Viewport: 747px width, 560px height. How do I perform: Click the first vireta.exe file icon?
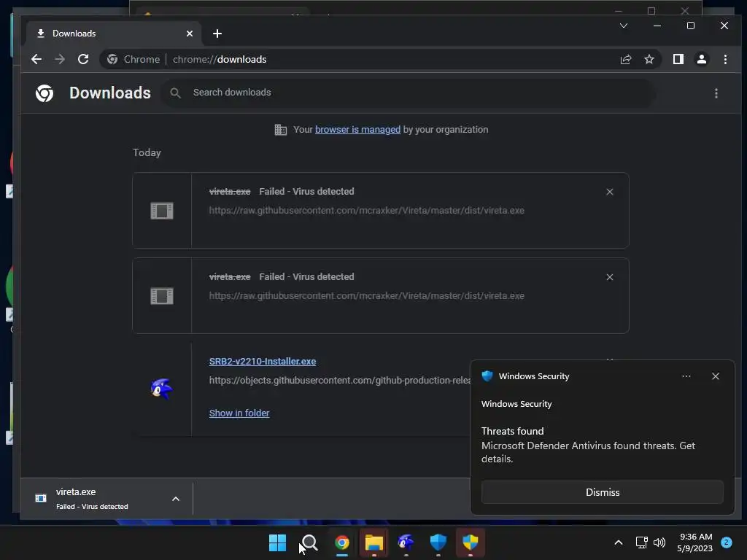[162, 211]
